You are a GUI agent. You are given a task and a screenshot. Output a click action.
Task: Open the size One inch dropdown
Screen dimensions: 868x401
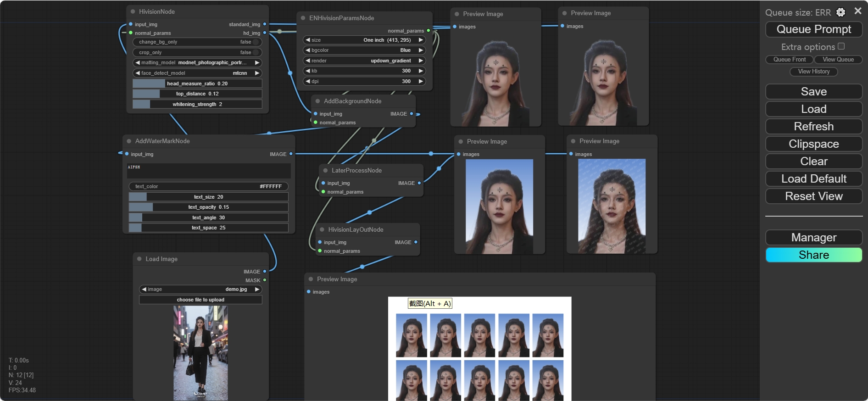tap(364, 40)
